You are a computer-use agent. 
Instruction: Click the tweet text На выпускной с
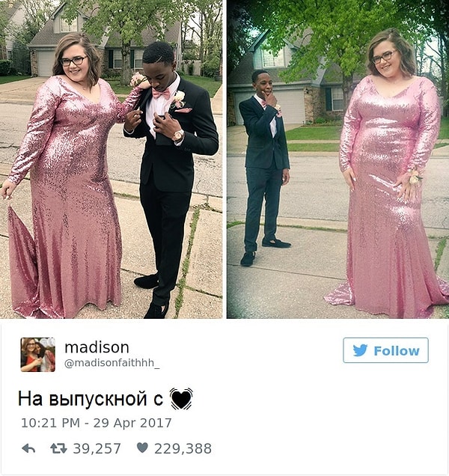coord(91,399)
